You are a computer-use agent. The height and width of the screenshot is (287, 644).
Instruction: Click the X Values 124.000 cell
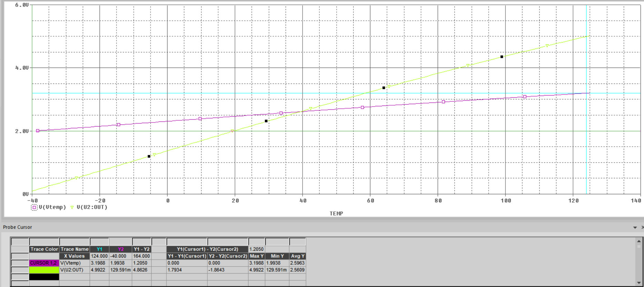click(x=99, y=256)
